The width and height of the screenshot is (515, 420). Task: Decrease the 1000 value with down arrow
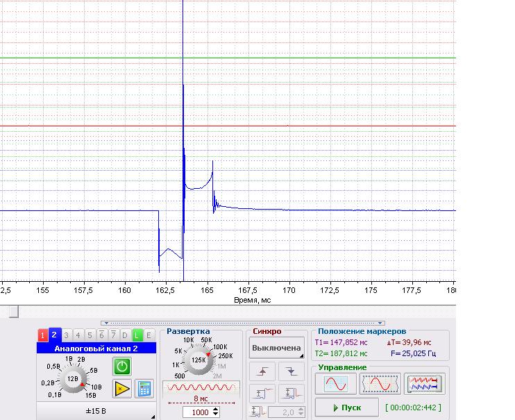(216, 414)
